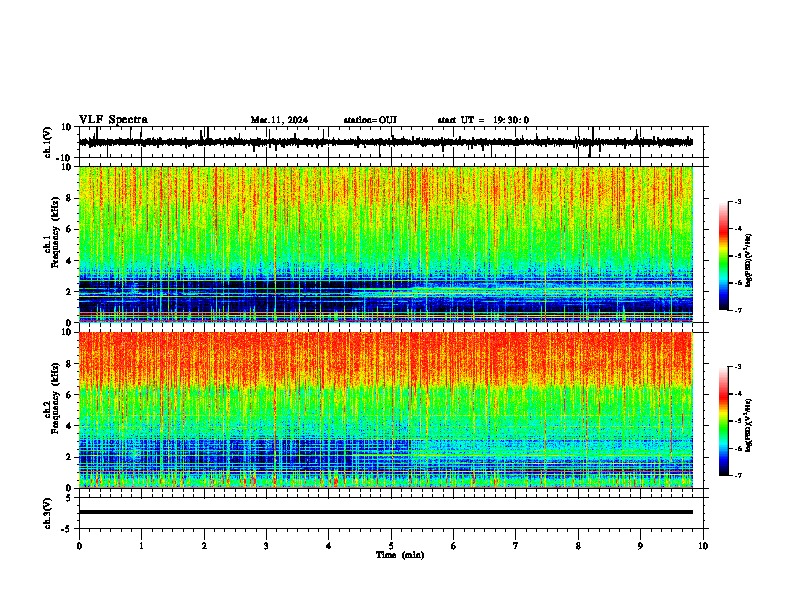The image size is (792, 612).
Task: Click the 10 on the time axis
Action: [x=703, y=546]
